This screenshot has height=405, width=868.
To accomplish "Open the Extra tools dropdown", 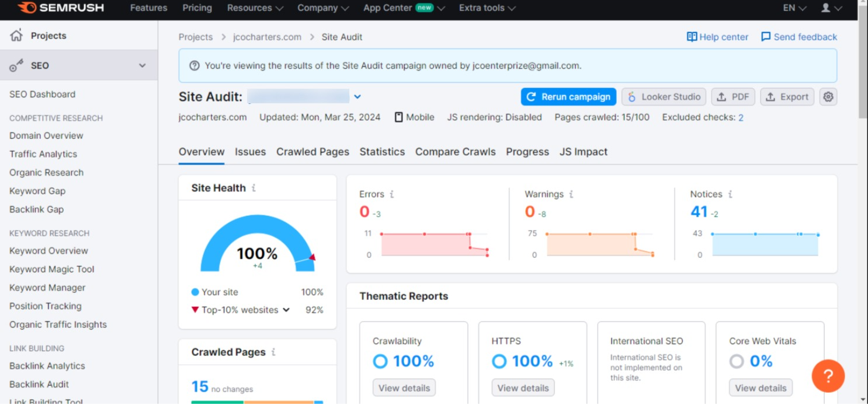I will click(487, 8).
